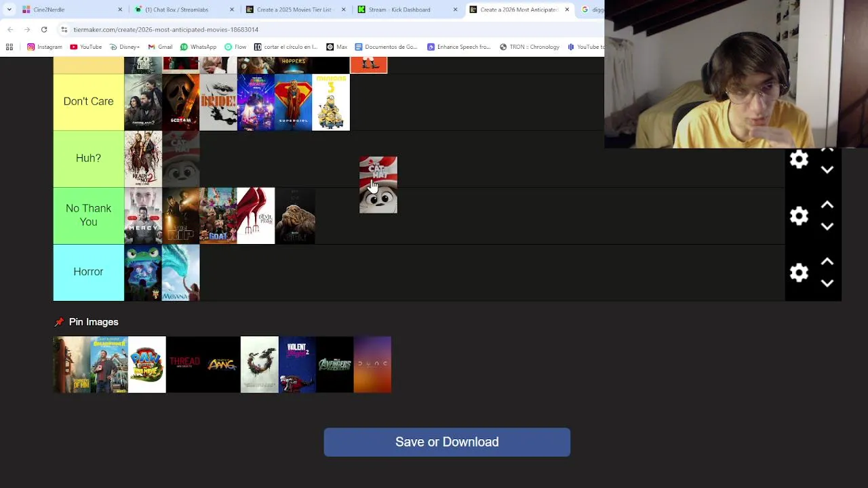Open settings gear for the Huh? tier
Image resolution: width=868 pixels, height=488 pixels.
click(x=799, y=159)
